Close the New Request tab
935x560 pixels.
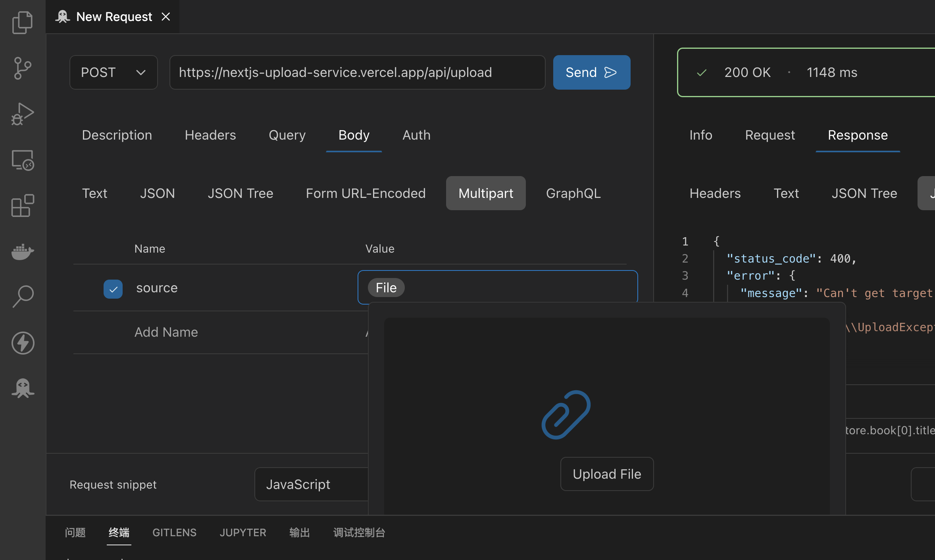(166, 17)
